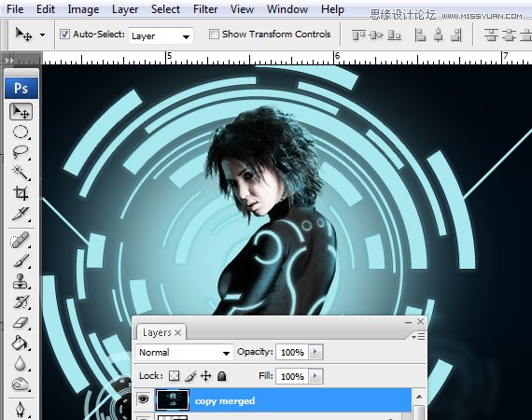The height and width of the screenshot is (420, 532).
Task: Select the Slice tool
Action: (21, 214)
